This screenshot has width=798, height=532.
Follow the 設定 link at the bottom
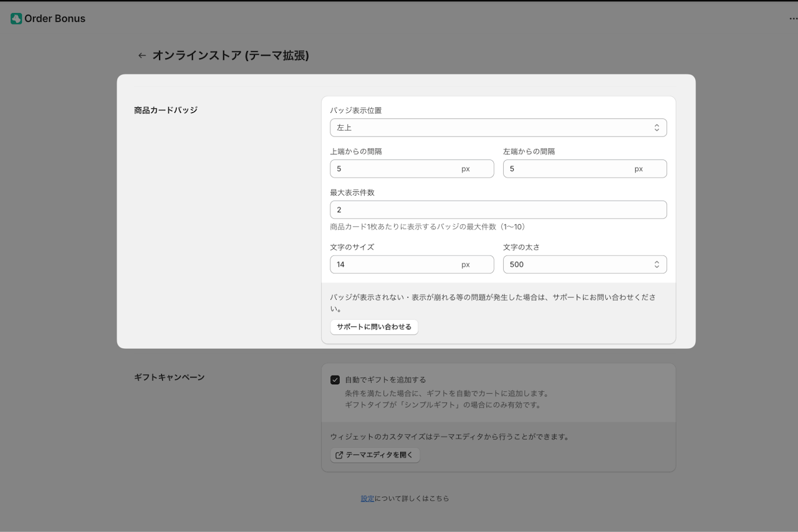pyautogui.click(x=368, y=498)
